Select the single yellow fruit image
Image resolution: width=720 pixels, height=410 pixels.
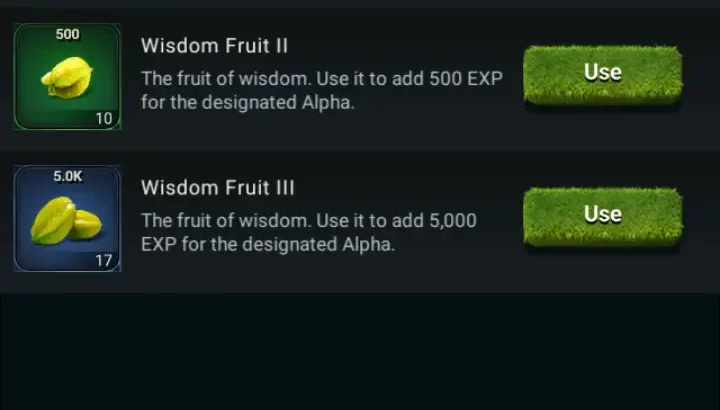coord(65,78)
